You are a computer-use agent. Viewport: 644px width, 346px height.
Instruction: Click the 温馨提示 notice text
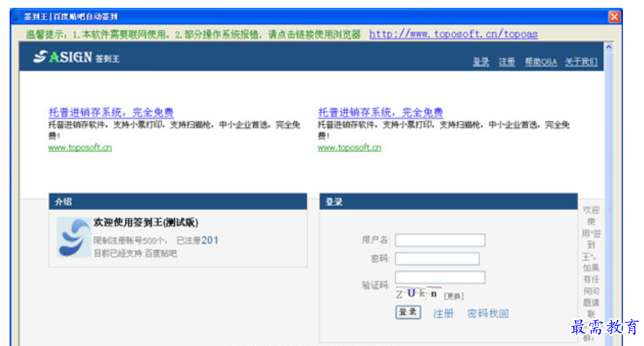coord(193,34)
